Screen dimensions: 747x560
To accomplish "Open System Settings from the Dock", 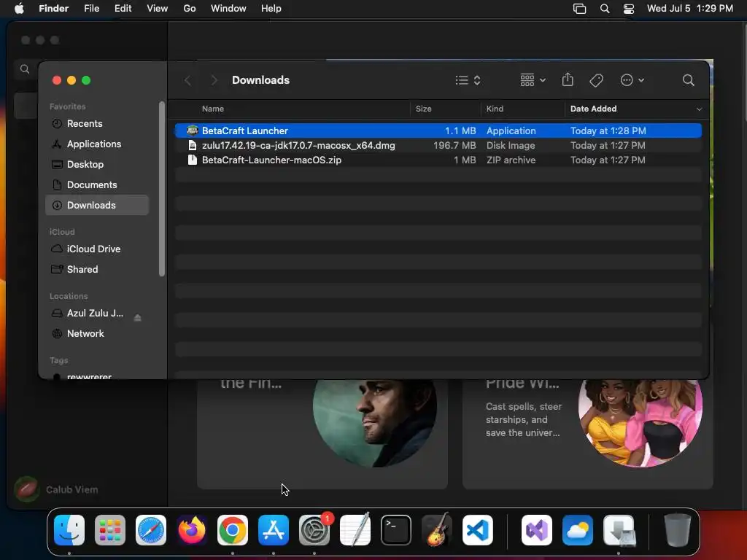I will [314, 530].
